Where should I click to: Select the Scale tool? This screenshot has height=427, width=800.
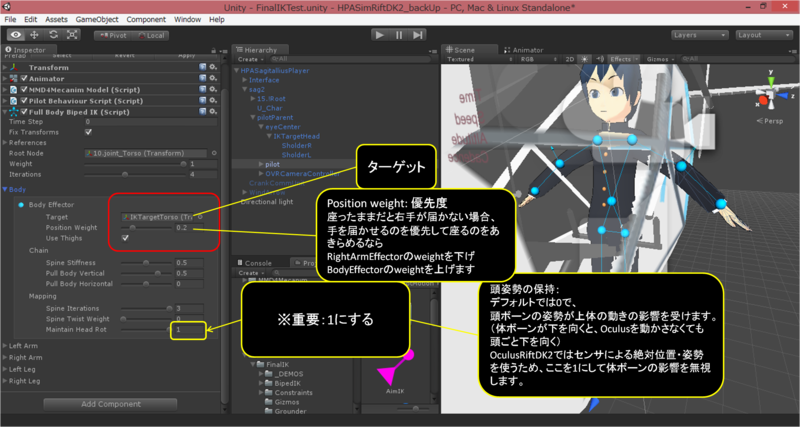pyautogui.click(x=72, y=35)
